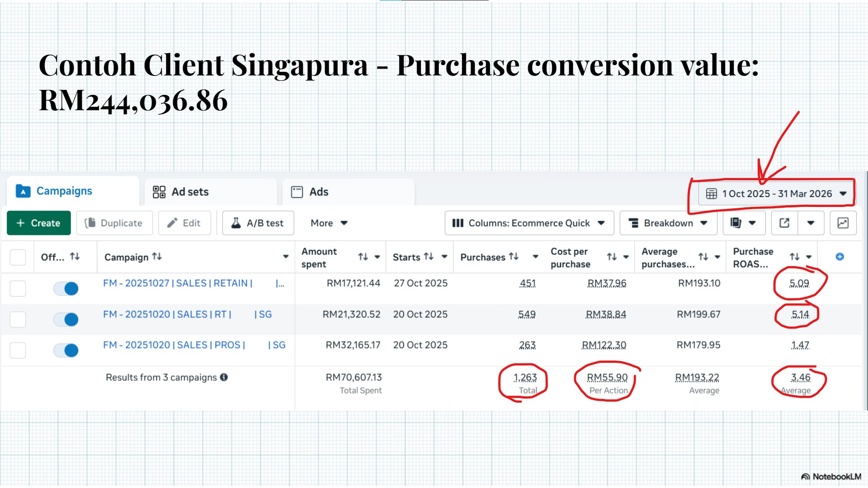The height and width of the screenshot is (488, 868).
Task: Open the Cost per purchase column menu arrow
Action: point(626,257)
